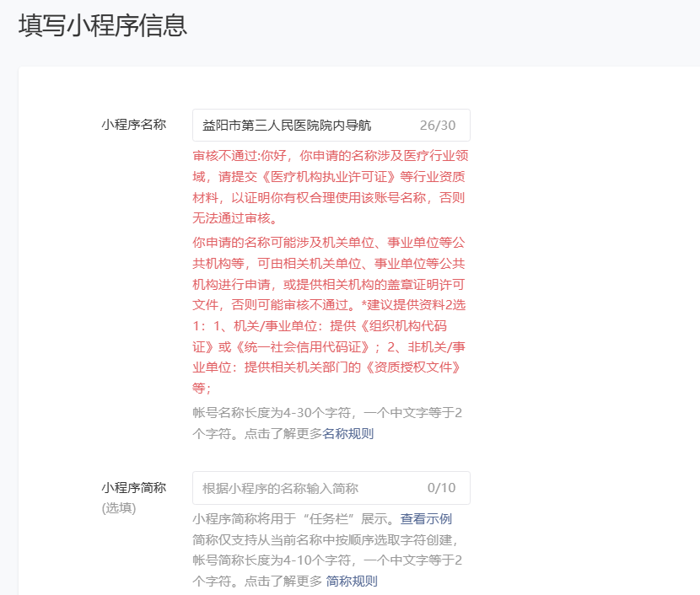Click the (选填) optional hint text
Image resolution: width=700 pixels, height=595 pixels.
click(x=119, y=508)
